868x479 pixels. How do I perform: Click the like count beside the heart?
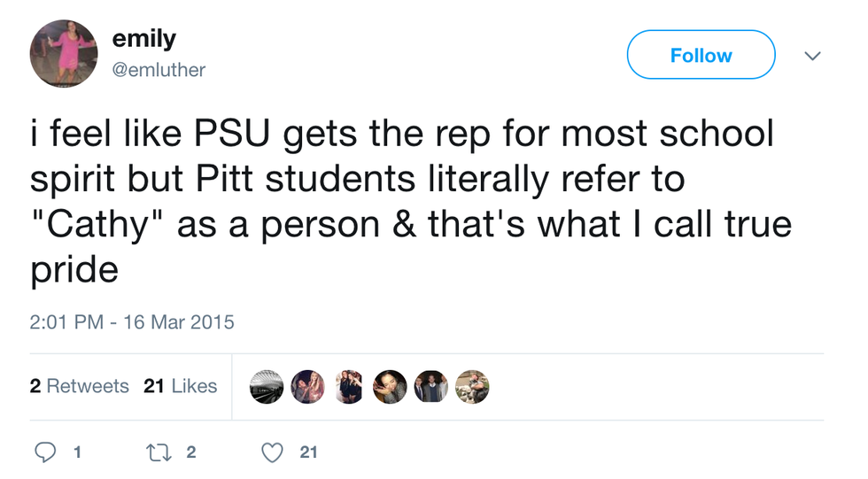click(x=307, y=452)
